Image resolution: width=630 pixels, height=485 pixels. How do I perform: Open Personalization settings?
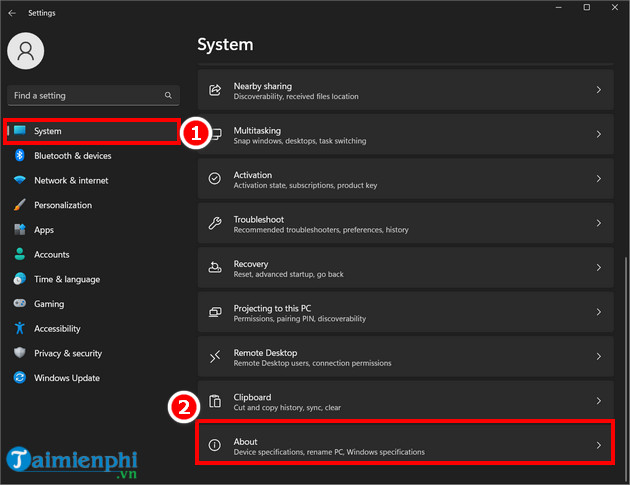pyautogui.click(x=92, y=205)
